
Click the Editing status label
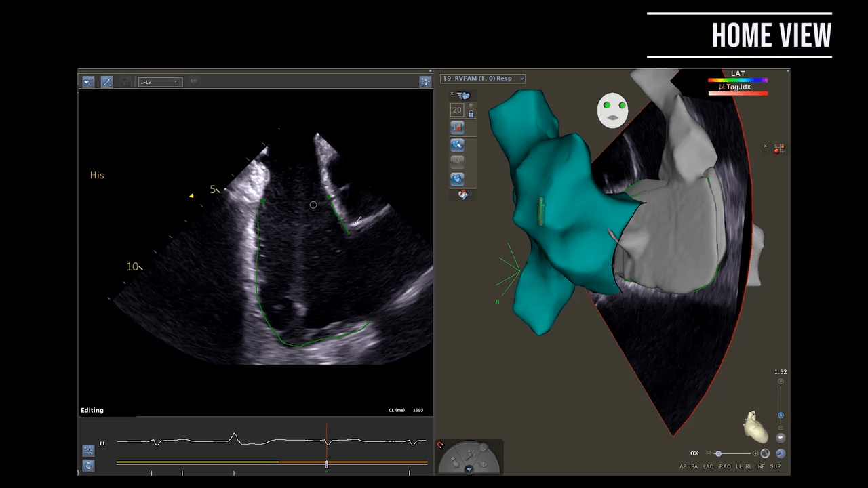[x=92, y=410]
